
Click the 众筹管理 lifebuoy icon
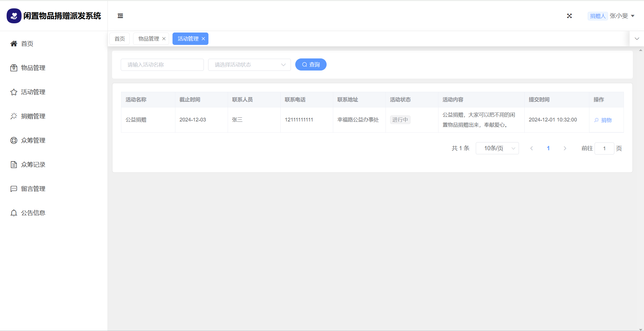(x=14, y=140)
